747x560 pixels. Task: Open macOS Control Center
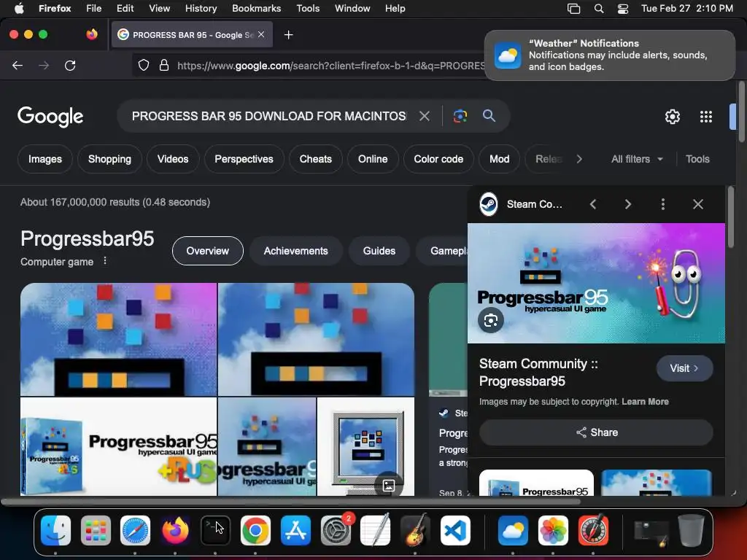coord(623,9)
